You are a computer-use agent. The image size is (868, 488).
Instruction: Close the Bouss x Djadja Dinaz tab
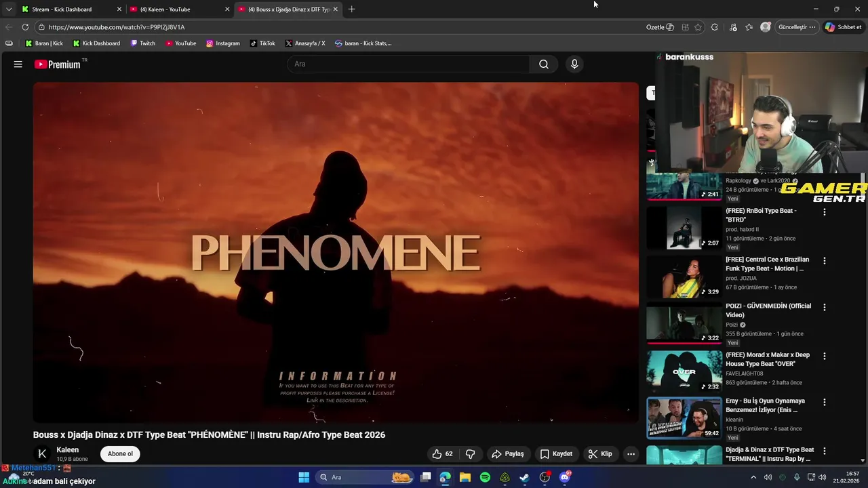tap(335, 9)
